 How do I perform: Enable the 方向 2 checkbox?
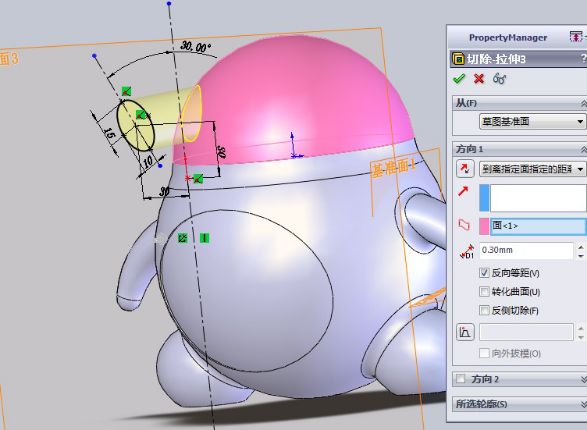click(x=460, y=379)
